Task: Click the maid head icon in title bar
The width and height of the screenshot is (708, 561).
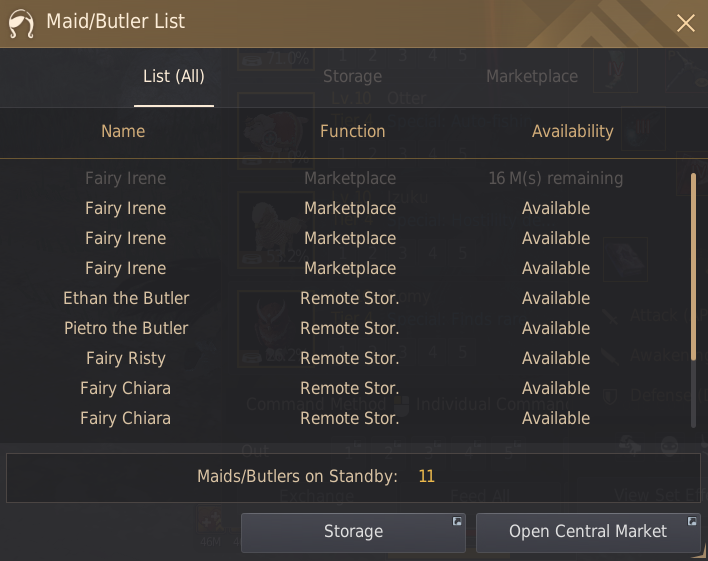Action: click(21, 23)
